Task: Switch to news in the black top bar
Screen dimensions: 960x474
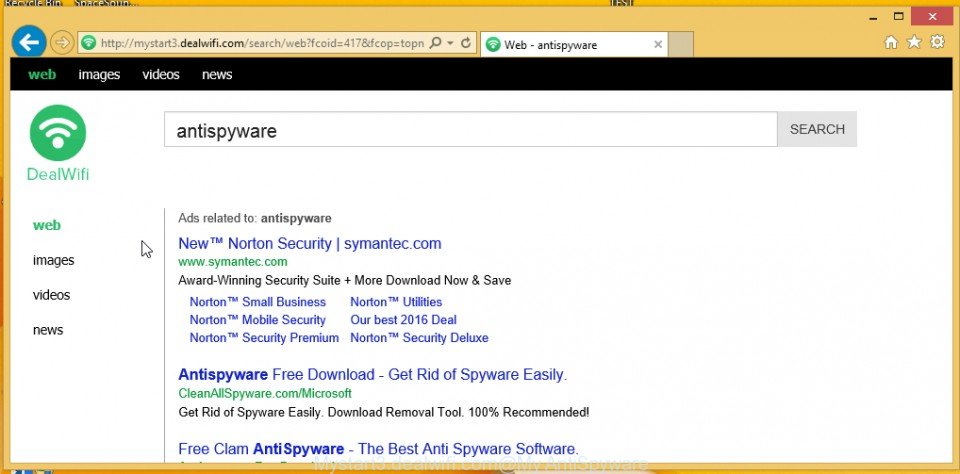Action: [x=217, y=75]
